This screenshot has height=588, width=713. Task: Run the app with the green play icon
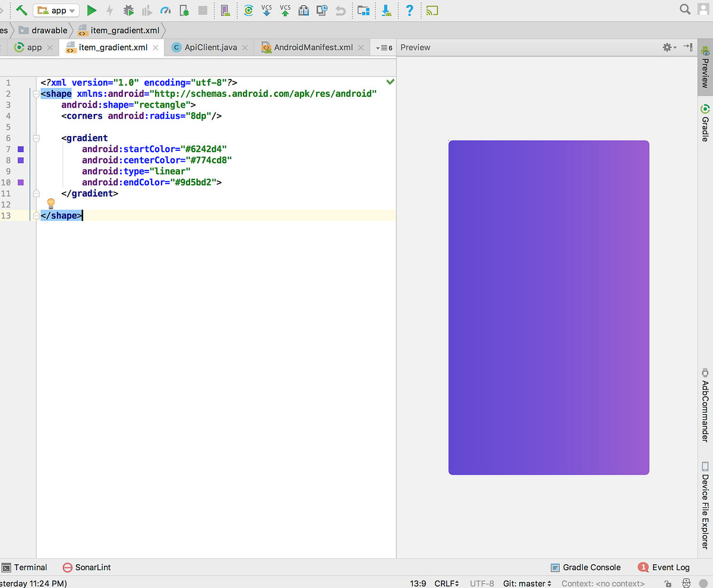tap(92, 10)
